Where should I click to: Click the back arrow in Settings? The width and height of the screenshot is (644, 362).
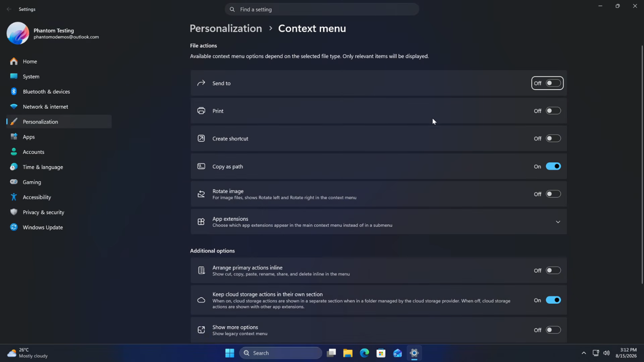point(9,9)
